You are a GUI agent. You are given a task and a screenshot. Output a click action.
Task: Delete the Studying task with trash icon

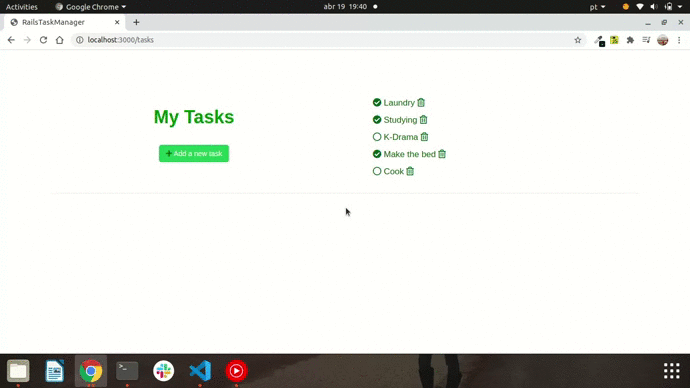[x=423, y=120]
